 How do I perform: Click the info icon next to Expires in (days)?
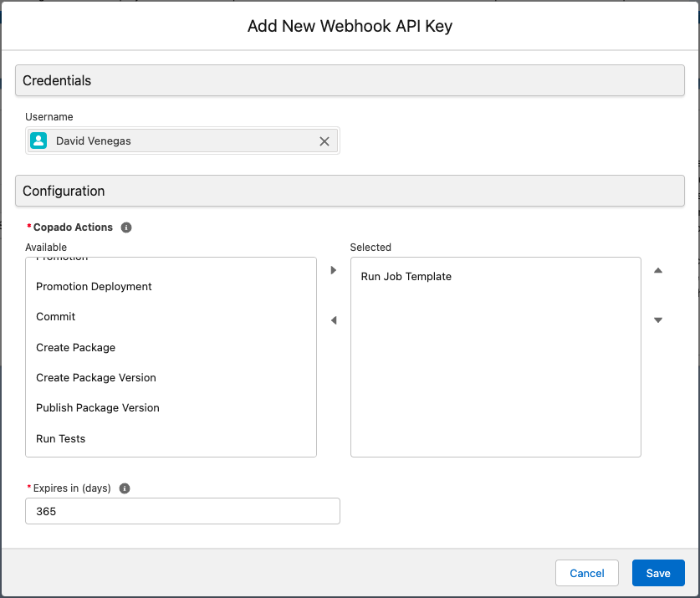coord(124,488)
